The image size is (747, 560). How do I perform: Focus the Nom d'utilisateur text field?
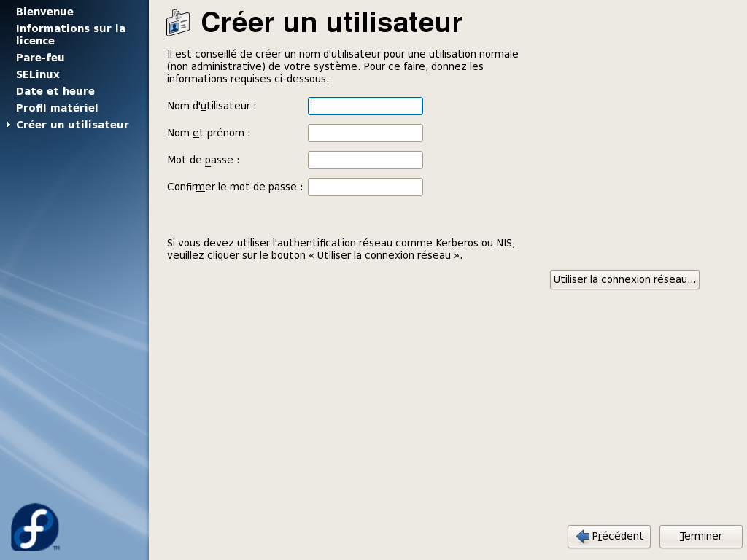coord(365,106)
